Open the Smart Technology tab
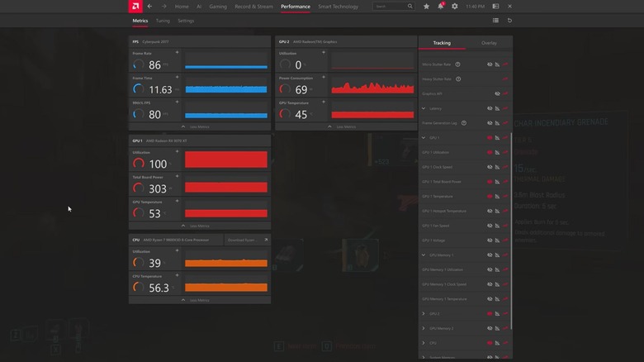Viewport: 644px width, 362px height. (338, 7)
